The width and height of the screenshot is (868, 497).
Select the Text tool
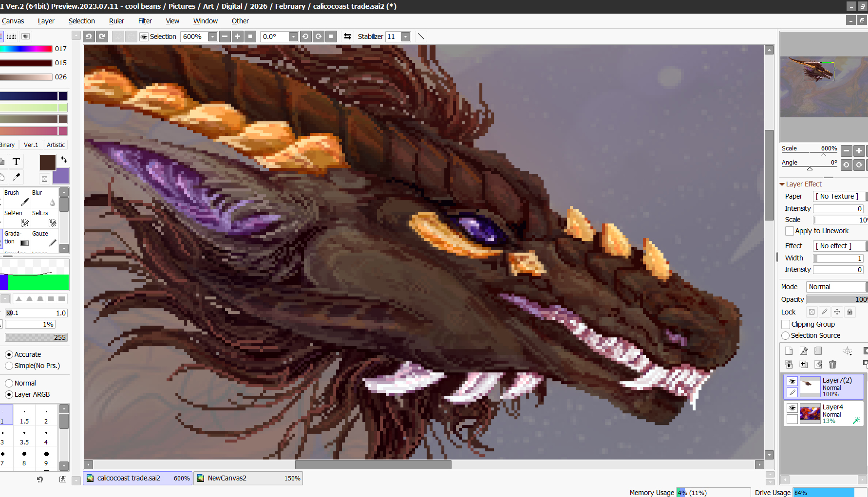(x=16, y=162)
